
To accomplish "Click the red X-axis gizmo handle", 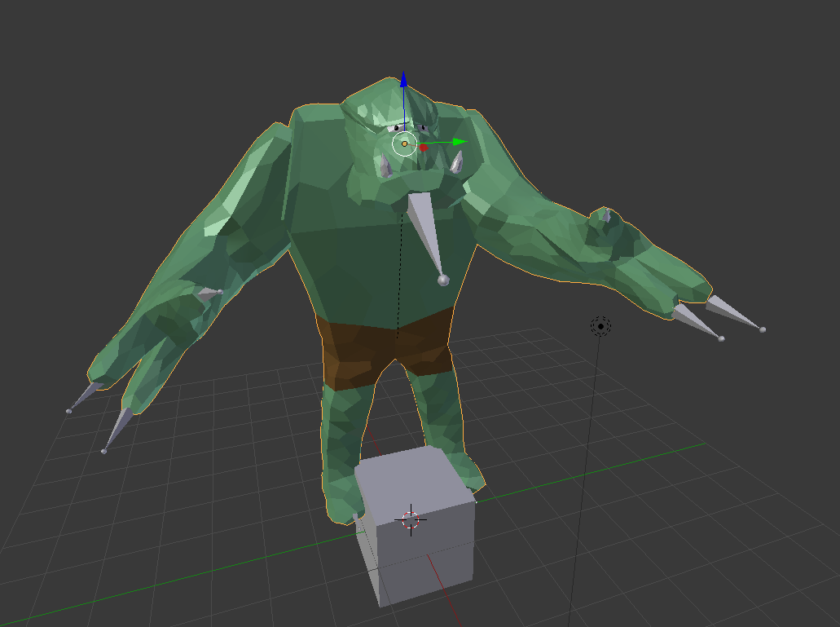I will [424, 148].
